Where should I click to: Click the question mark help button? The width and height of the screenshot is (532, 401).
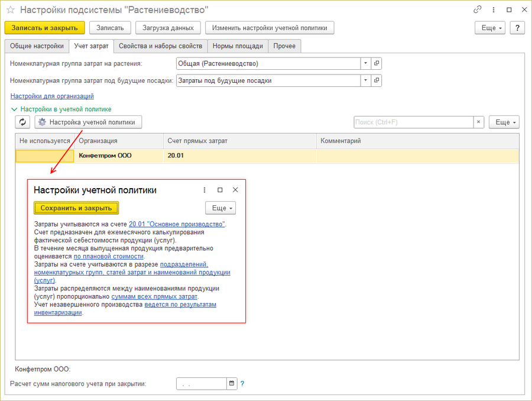tap(517, 28)
